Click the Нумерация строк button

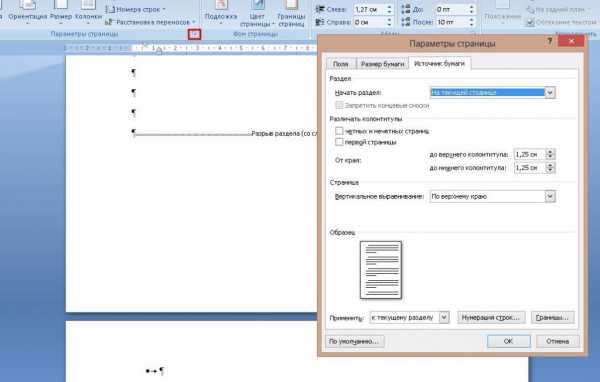[x=491, y=317]
